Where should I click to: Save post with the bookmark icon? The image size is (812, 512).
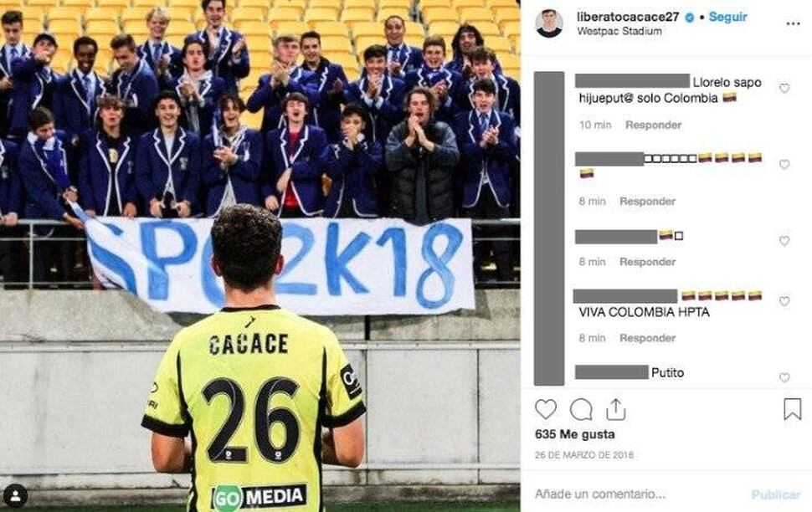pos(792,409)
